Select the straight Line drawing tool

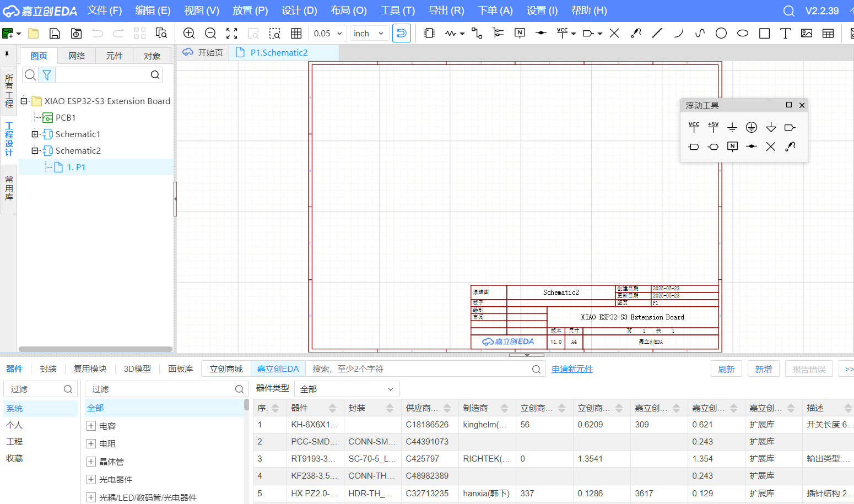coord(657,33)
